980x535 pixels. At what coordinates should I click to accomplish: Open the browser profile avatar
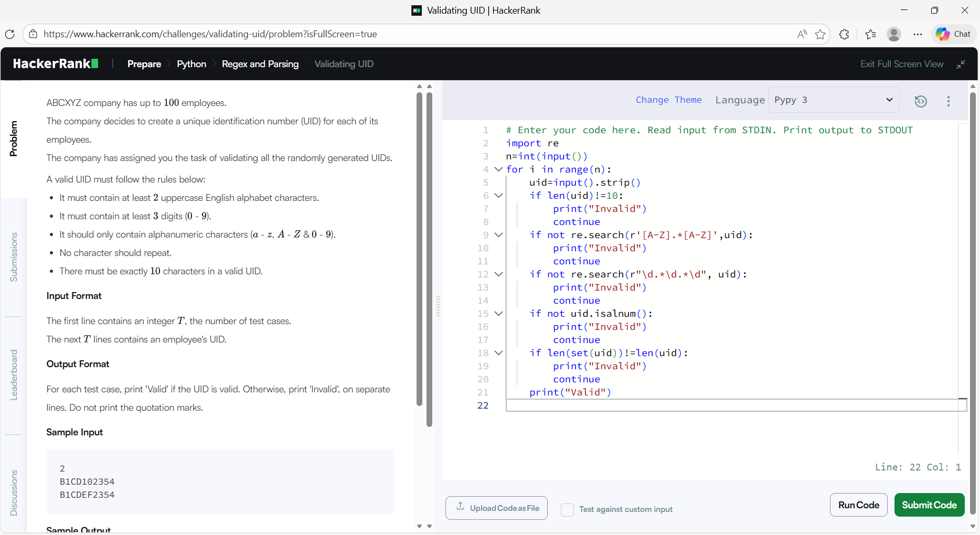893,34
